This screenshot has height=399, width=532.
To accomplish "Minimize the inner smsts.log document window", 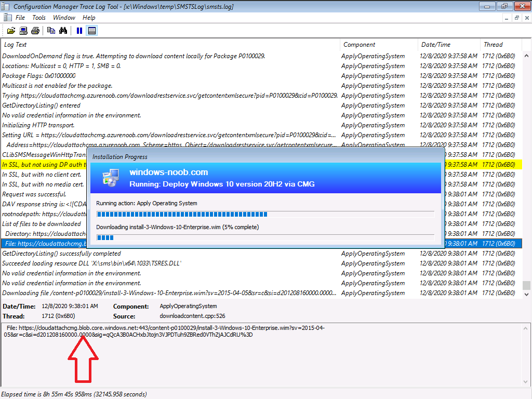I will point(507,18).
